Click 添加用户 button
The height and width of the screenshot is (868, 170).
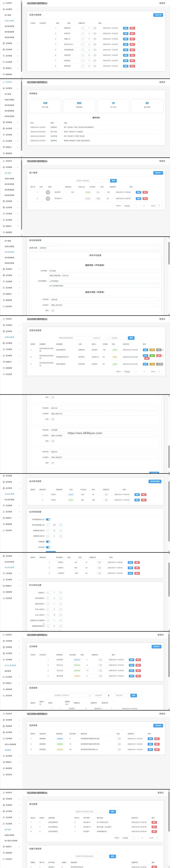point(158,173)
